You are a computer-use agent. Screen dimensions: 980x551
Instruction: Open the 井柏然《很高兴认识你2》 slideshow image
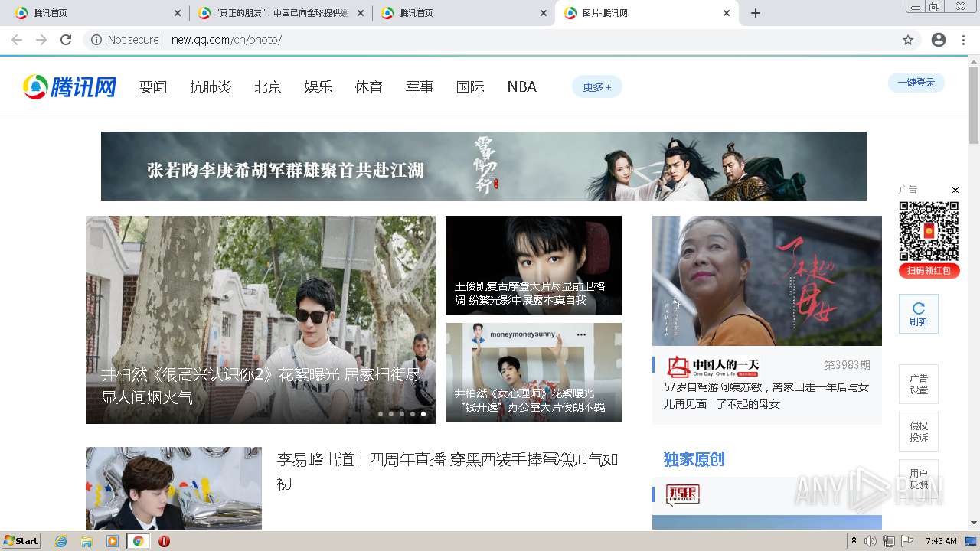pos(261,320)
